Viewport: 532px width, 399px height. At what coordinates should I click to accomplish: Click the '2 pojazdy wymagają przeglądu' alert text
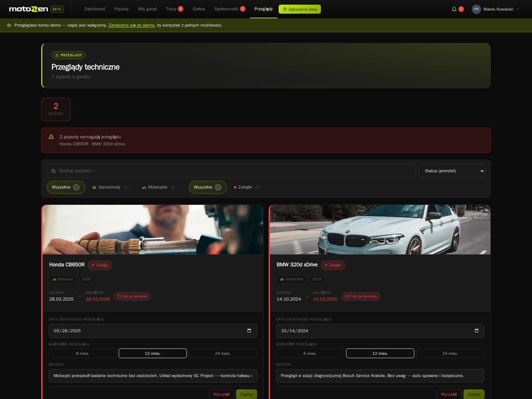point(90,137)
